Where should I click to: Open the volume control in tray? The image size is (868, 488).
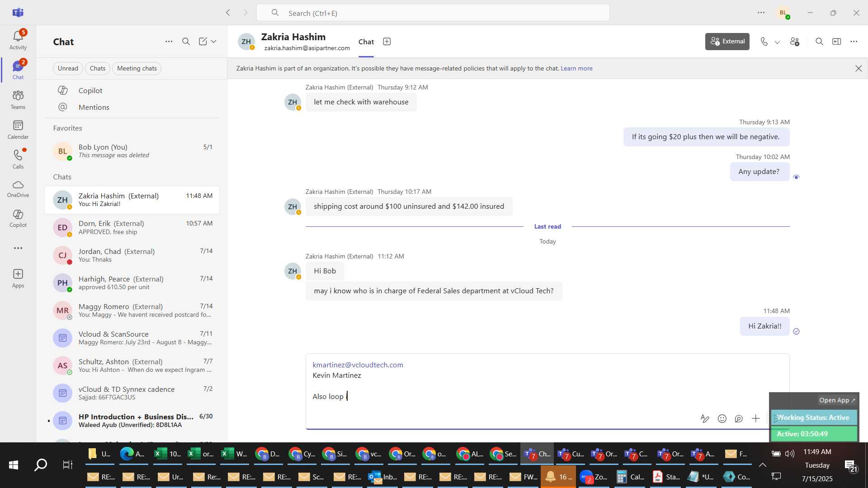pos(790,454)
